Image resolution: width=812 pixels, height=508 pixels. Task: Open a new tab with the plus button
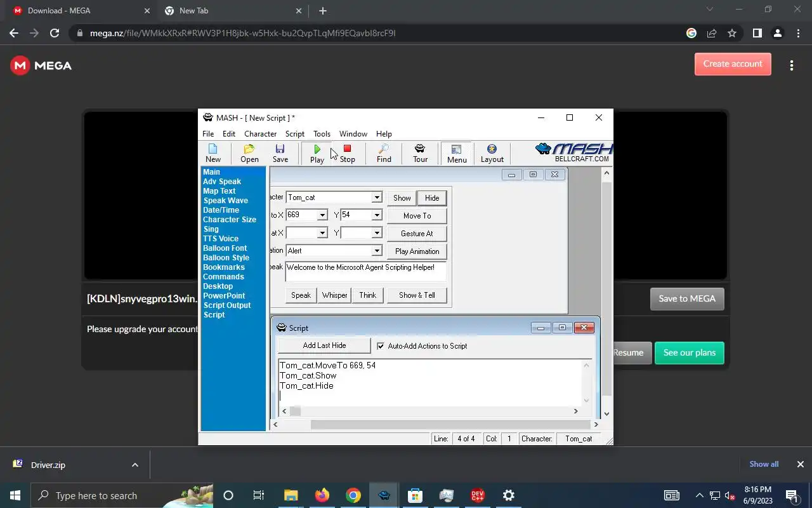tap(323, 11)
